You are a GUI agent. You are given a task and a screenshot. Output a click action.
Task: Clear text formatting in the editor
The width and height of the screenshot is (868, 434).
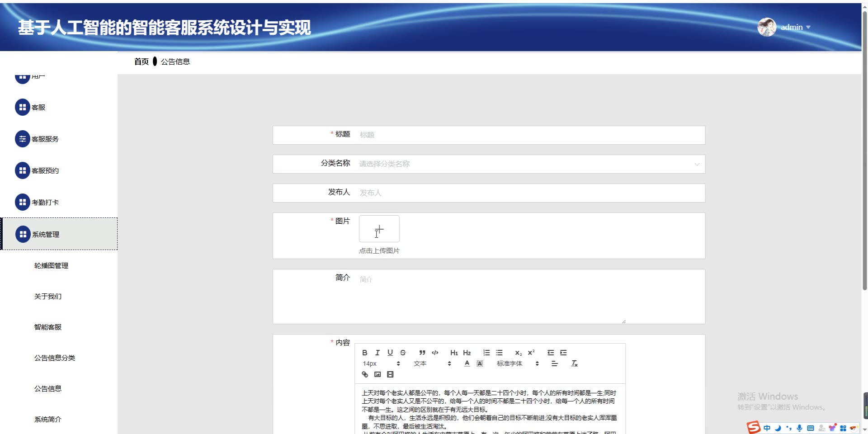click(x=574, y=363)
